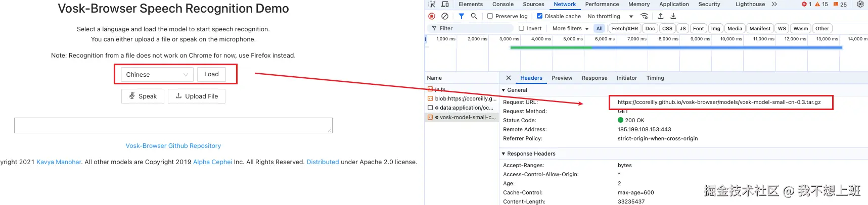Close the request details panel
Viewport: 868px width, 205px height.
pos(509,78)
